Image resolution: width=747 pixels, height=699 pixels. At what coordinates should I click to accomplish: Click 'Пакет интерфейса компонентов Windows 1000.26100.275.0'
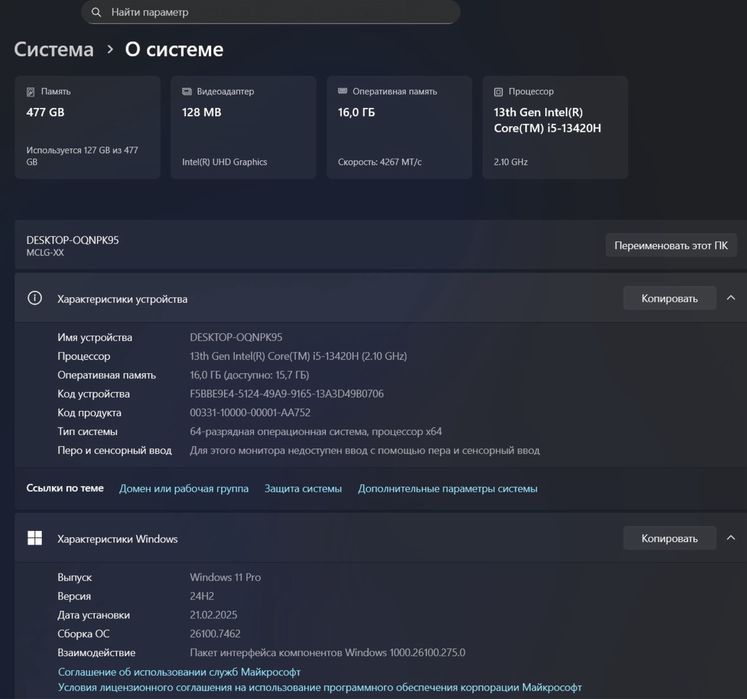pos(327,652)
